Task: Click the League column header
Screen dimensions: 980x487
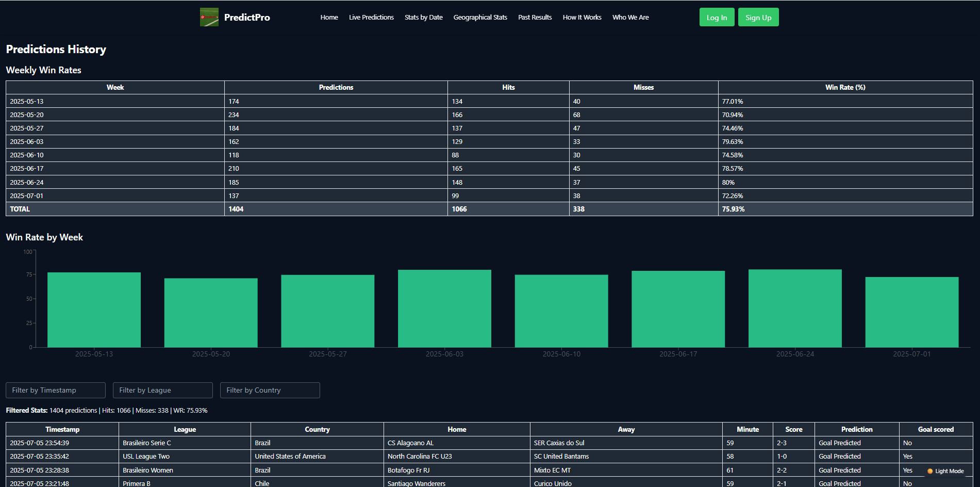Action: click(x=185, y=429)
